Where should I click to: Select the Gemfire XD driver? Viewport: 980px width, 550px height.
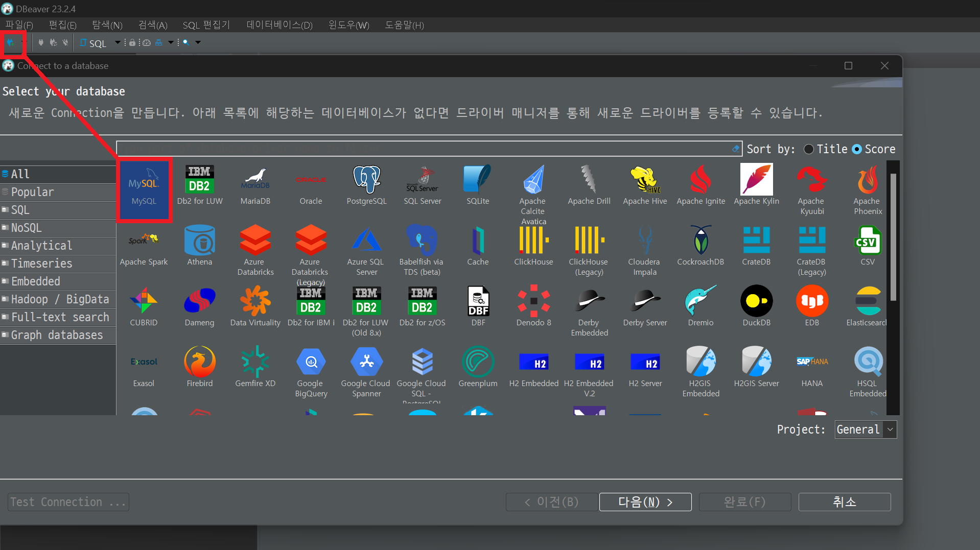coord(255,367)
